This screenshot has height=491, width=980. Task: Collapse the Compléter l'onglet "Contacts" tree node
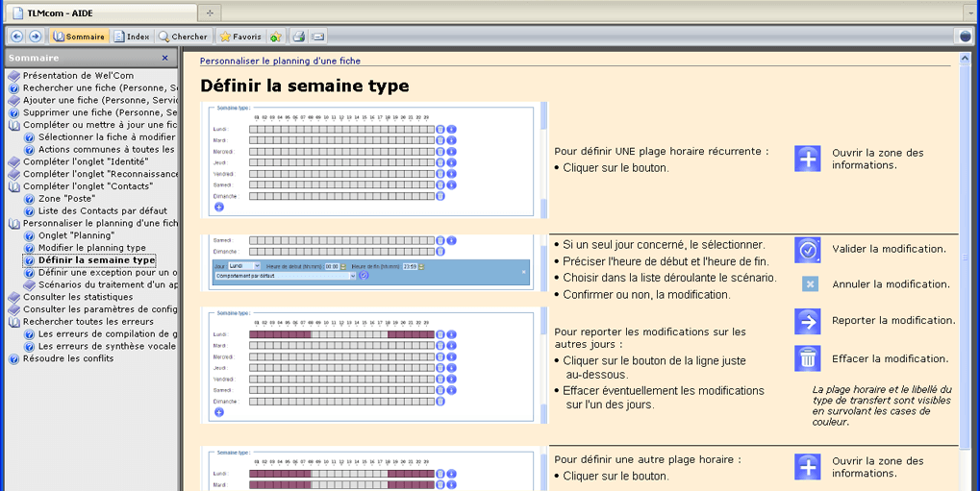14,186
